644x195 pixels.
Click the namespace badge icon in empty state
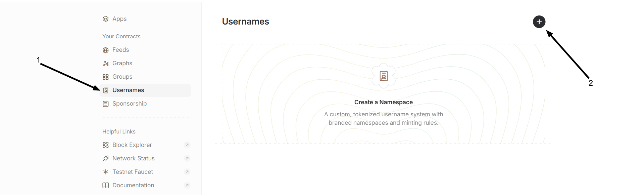[x=384, y=76]
